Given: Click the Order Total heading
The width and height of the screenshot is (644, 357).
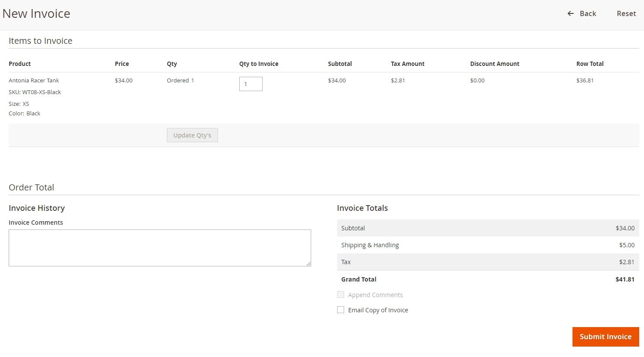Looking at the screenshot, I should tap(31, 187).
